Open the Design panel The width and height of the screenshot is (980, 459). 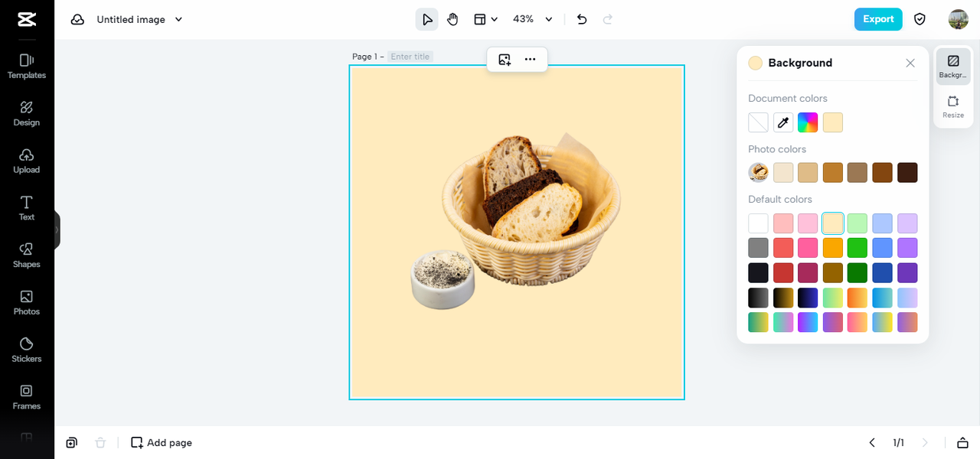point(27,113)
